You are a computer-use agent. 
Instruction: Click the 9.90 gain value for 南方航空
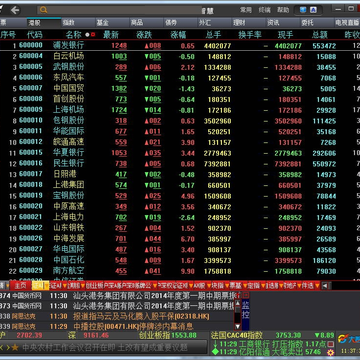(188, 271)
